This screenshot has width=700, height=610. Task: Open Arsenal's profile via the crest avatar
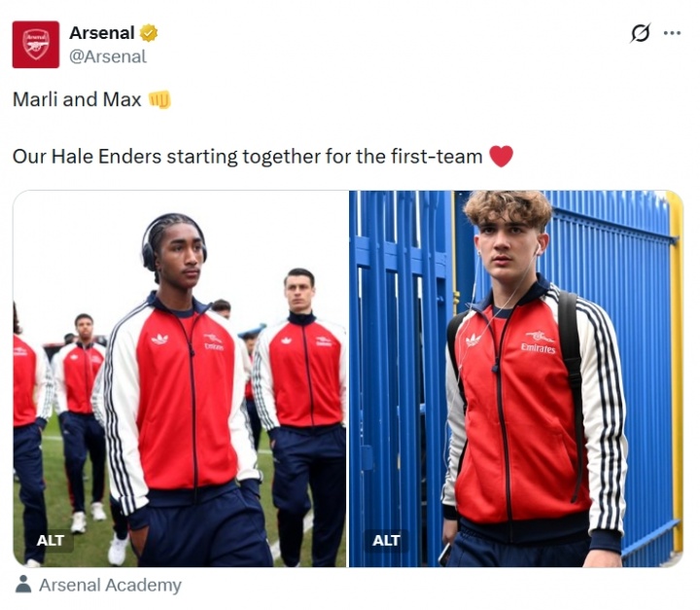(x=36, y=45)
